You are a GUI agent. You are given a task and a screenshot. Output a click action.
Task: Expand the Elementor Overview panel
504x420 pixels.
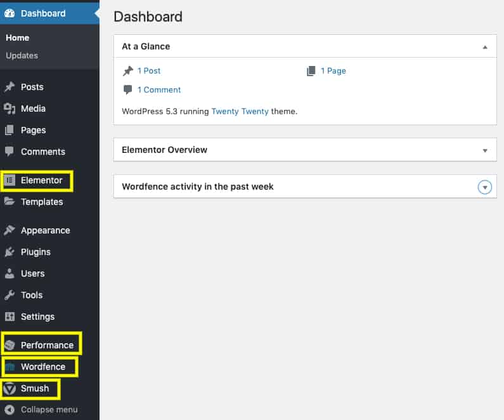tap(485, 150)
